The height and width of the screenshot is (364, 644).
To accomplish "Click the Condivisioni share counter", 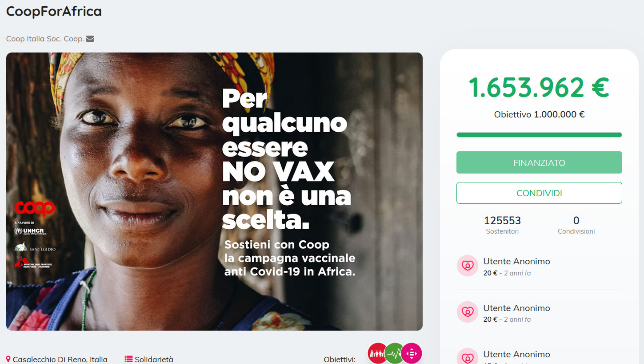I will tap(576, 225).
